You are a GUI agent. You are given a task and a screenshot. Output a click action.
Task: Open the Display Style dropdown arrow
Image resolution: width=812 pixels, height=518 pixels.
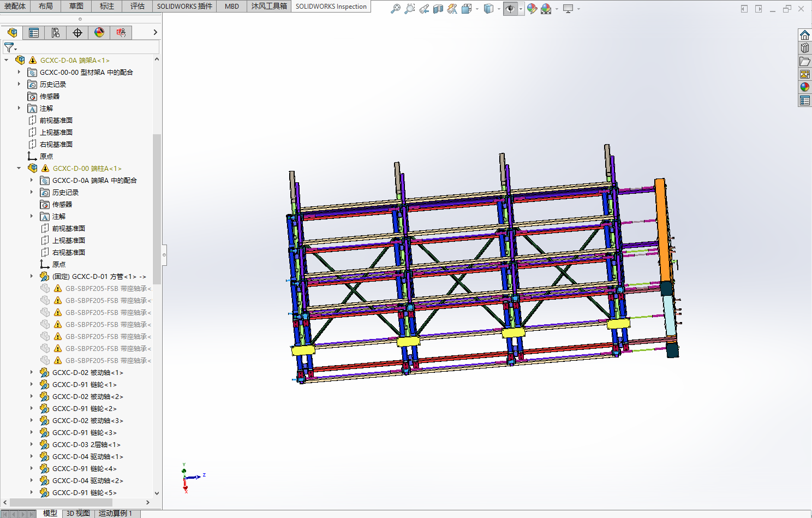coord(499,9)
